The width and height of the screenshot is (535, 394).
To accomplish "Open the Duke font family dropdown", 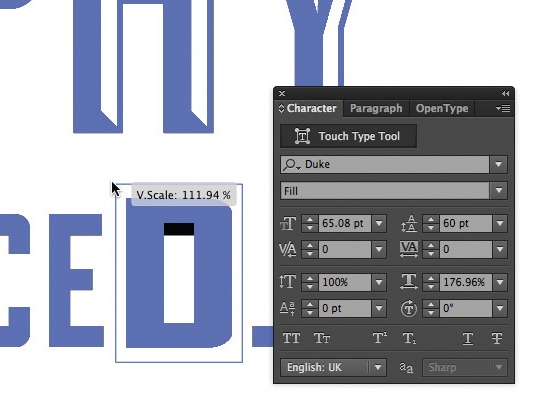I will (498, 164).
